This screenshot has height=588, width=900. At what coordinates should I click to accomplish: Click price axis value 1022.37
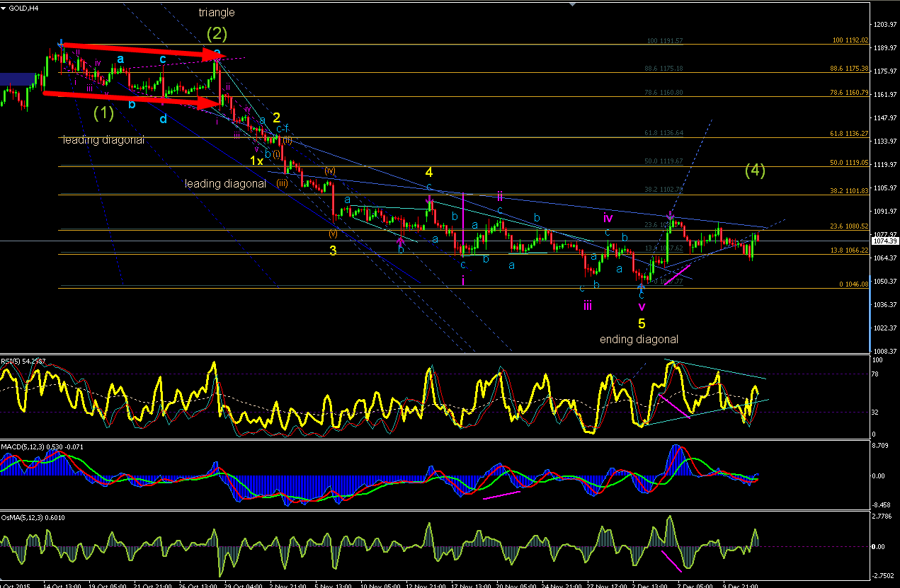coord(886,328)
